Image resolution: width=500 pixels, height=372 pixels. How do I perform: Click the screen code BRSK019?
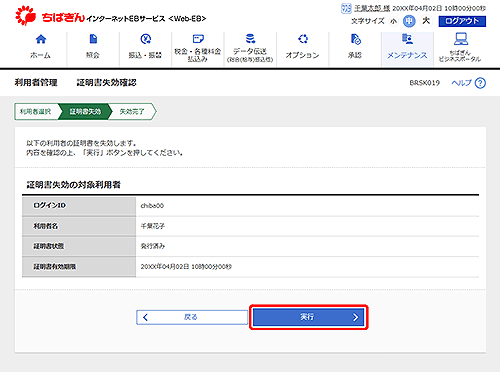pyautogui.click(x=425, y=83)
